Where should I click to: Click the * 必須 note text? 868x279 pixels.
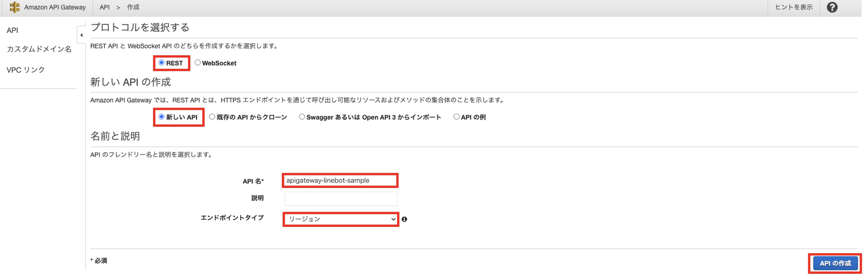pyautogui.click(x=99, y=261)
